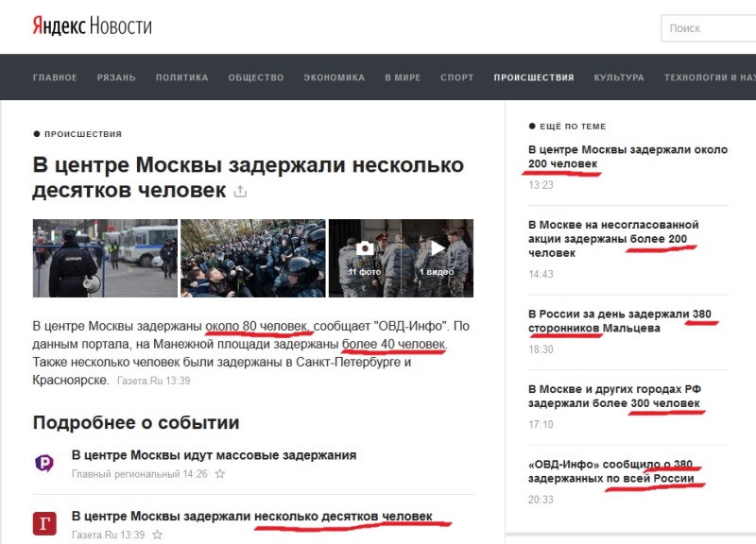Click in the Поиск search field

click(709, 28)
